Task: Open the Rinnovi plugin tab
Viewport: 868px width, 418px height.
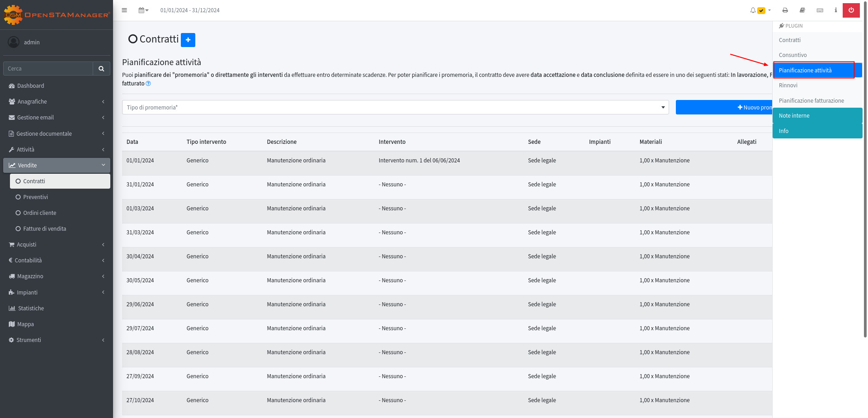Action: (x=788, y=85)
